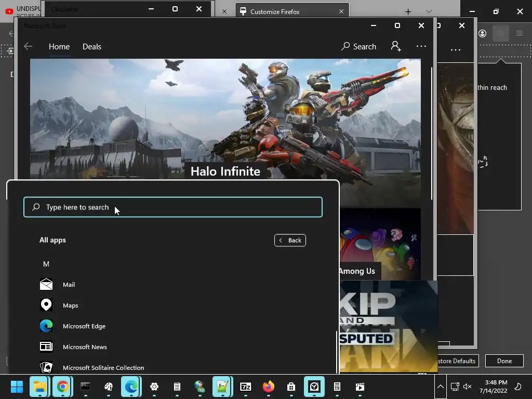Image resolution: width=532 pixels, height=399 pixels.
Task: Click the Microsoft Store vertical scrollbar
Action: tap(432, 134)
